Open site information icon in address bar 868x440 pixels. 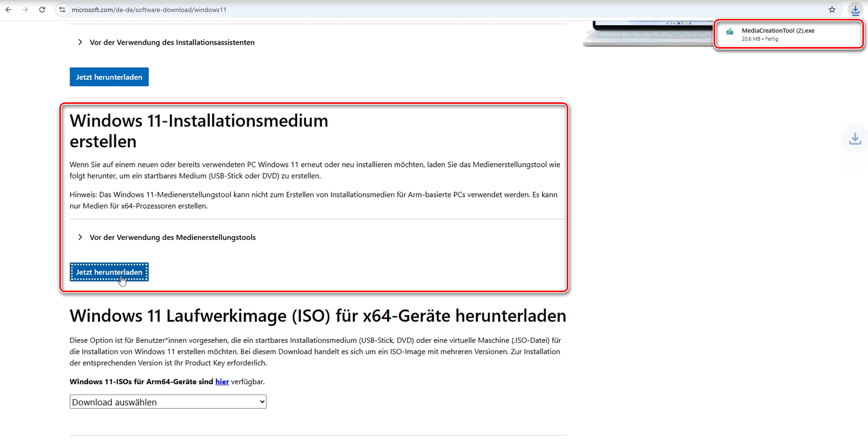pos(62,10)
